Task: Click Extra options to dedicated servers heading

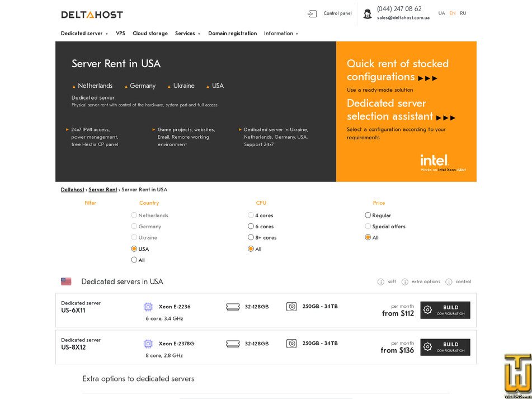Action: click(138, 379)
